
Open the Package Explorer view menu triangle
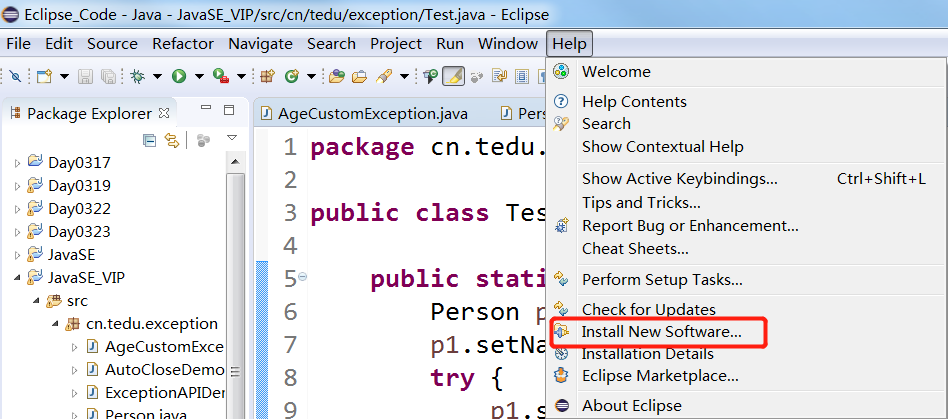pyautogui.click(x=232, y=138)
